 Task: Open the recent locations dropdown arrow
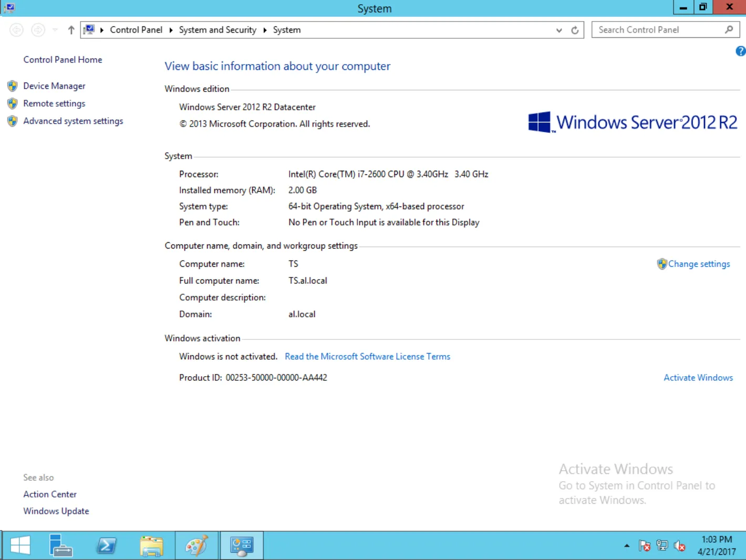point(55,30)
